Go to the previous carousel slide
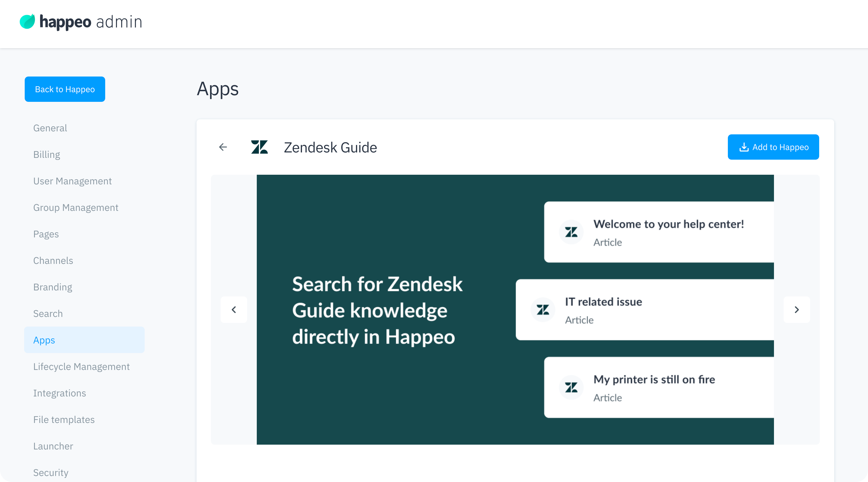 [x=234, y=310]
